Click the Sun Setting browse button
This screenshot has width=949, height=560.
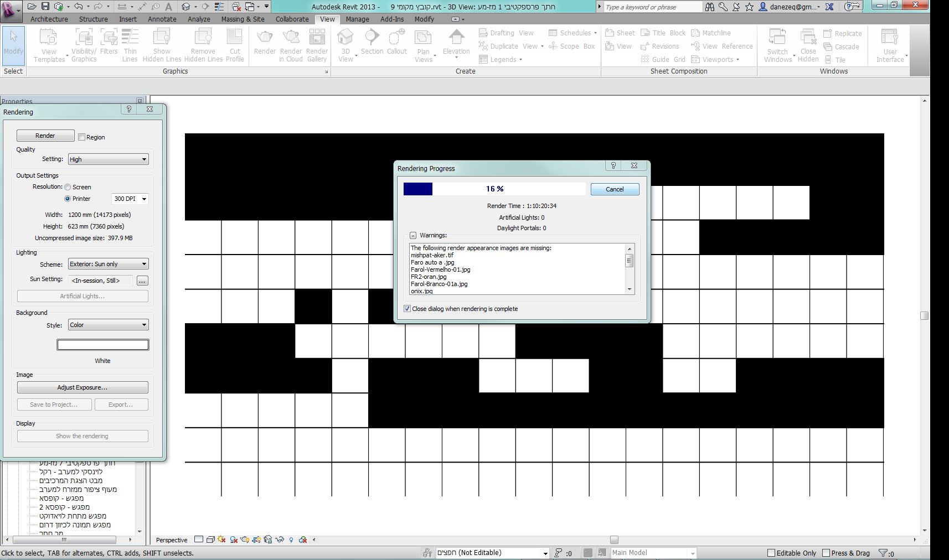click(142, 281)
